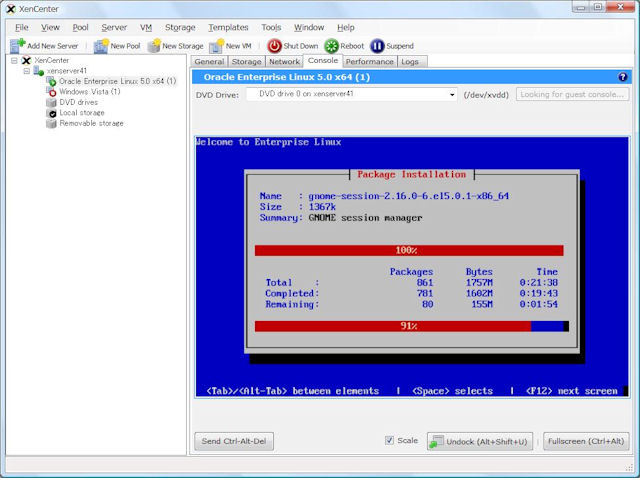The width and height of the screenshot is (640, 478).
Task: Click the Shut Down label in the toolbar
Action: pyautogui.click(x=301, y=46)
